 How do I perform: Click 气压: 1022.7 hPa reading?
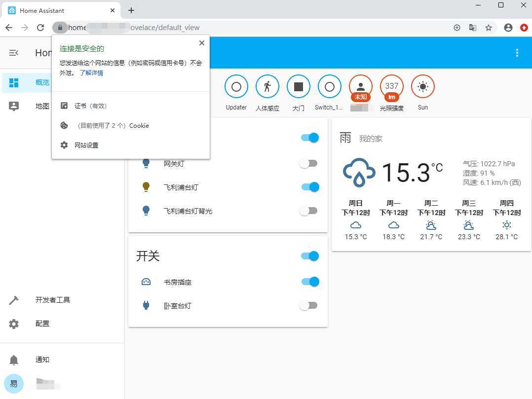489,164
